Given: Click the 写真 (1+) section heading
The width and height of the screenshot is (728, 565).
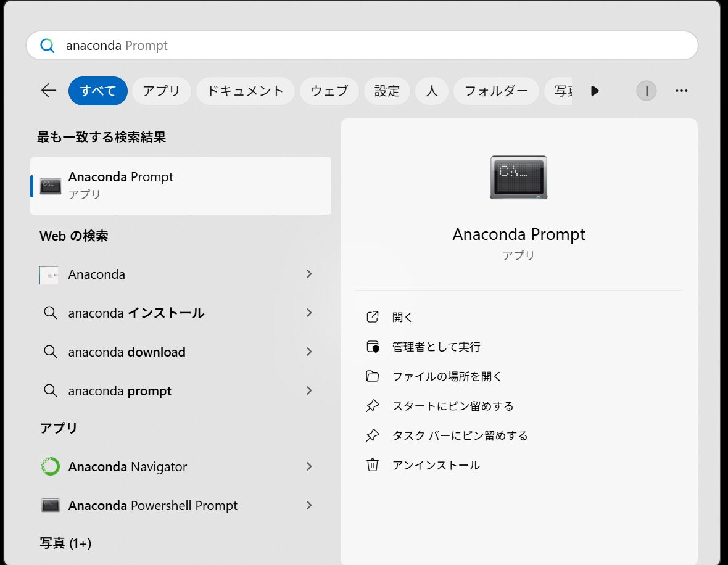Looking at the screenshot, I should click(65, 543).
